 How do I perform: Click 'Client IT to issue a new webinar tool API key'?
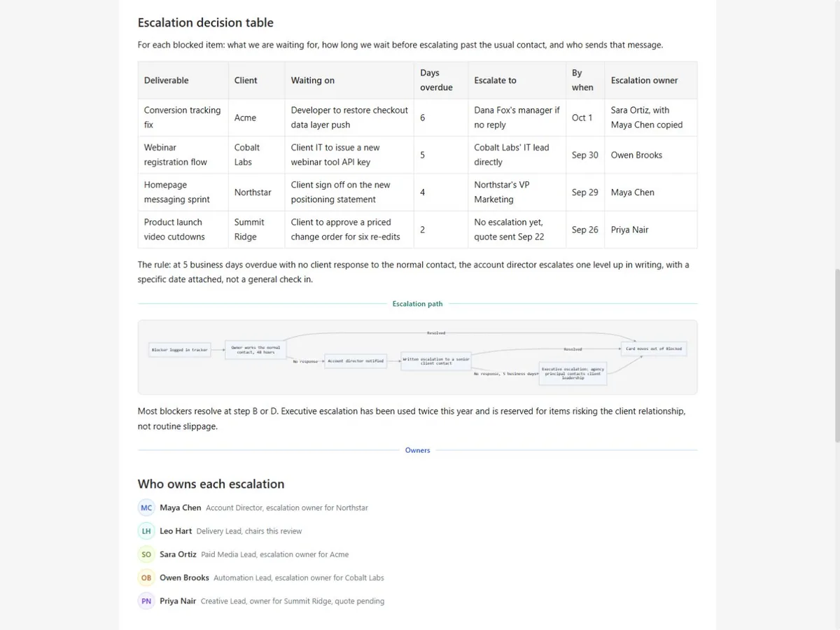pos(349,155)
